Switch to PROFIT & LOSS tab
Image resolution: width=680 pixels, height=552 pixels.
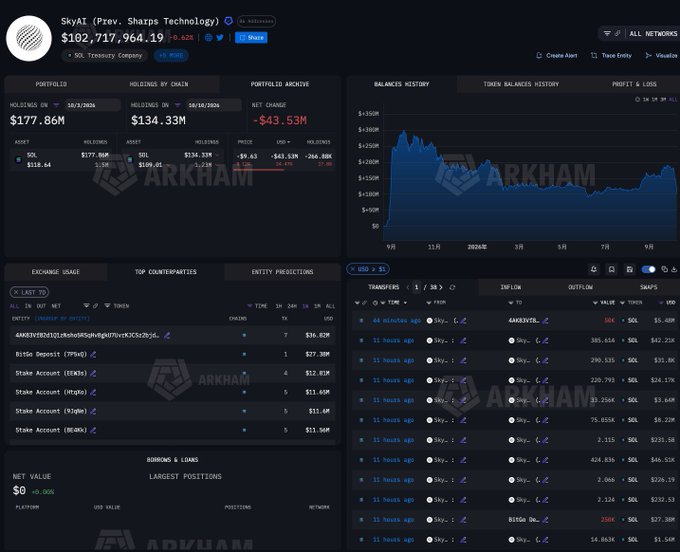(x=634, y=84)
